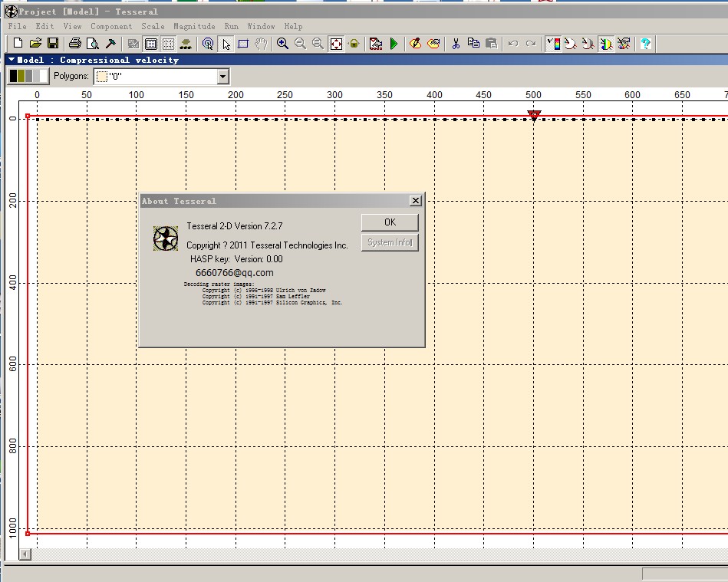The width and height of the screenshot is (728, 582).
Task: Open print preview with the magnifier page icon
Action: (x=92, y=44)
